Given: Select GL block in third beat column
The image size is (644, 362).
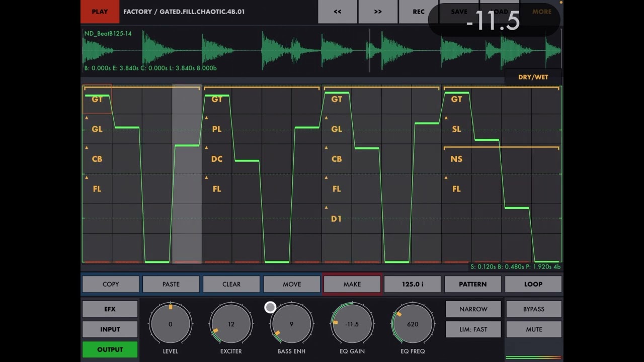Looking at the screenshot, I should point(337,129).
